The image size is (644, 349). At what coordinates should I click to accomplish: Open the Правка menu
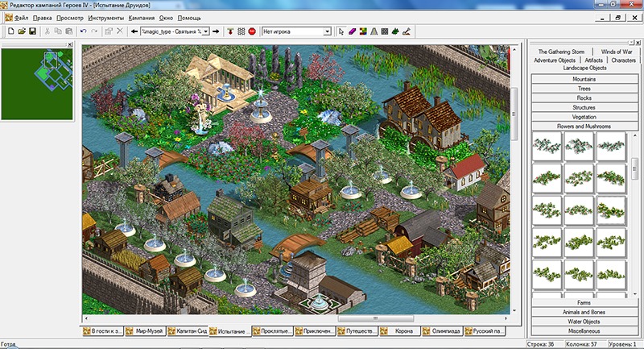pyautogui.click(x=43, y=18)
